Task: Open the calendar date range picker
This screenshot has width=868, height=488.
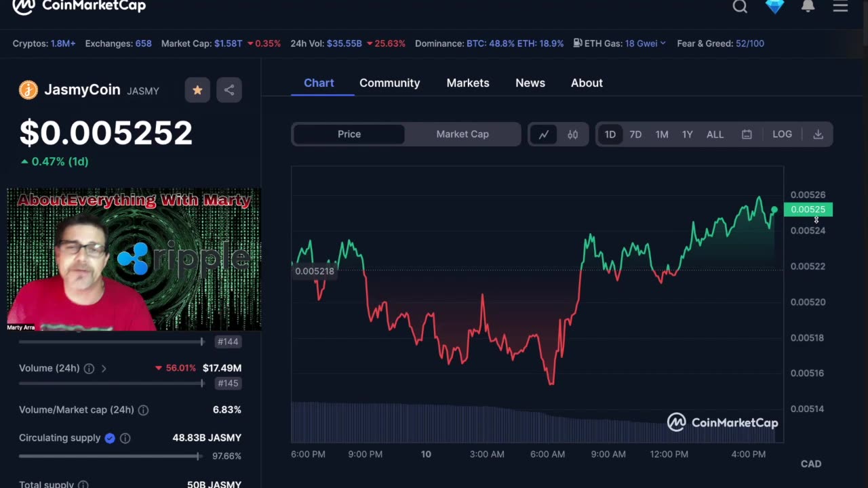Action: pyautogui.click(x=747, y=134)
